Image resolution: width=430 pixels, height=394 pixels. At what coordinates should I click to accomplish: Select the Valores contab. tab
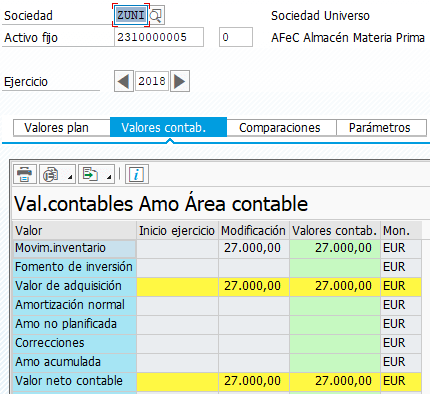click(168, 128)
